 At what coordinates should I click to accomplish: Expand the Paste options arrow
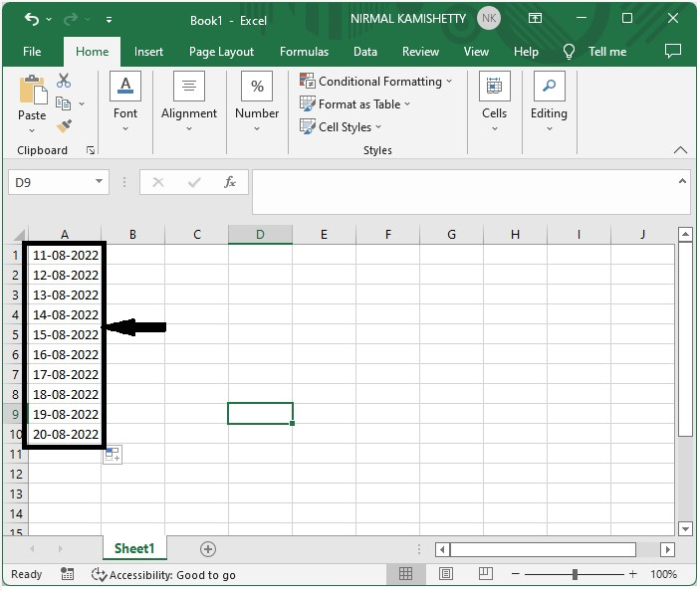tap(32, 130)
